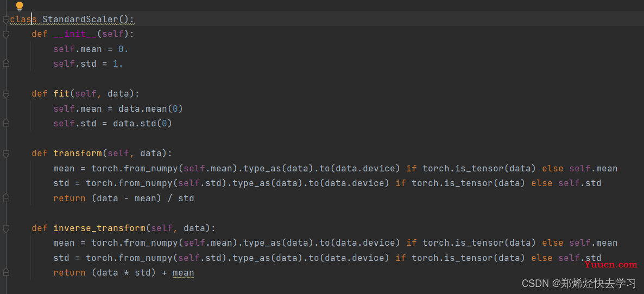This screenshot has width=644, height=294.
Task: Collapse the transform method fold marker
Action: coord(6,154)
